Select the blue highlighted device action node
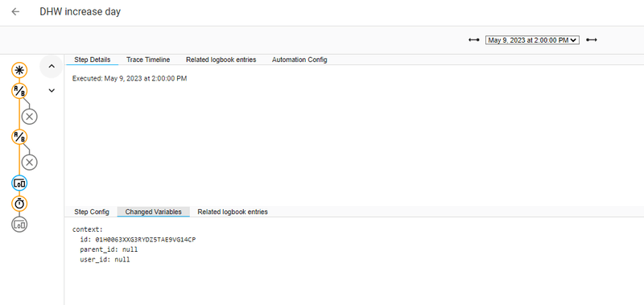644x305 pixels. (x=19, y=183)
